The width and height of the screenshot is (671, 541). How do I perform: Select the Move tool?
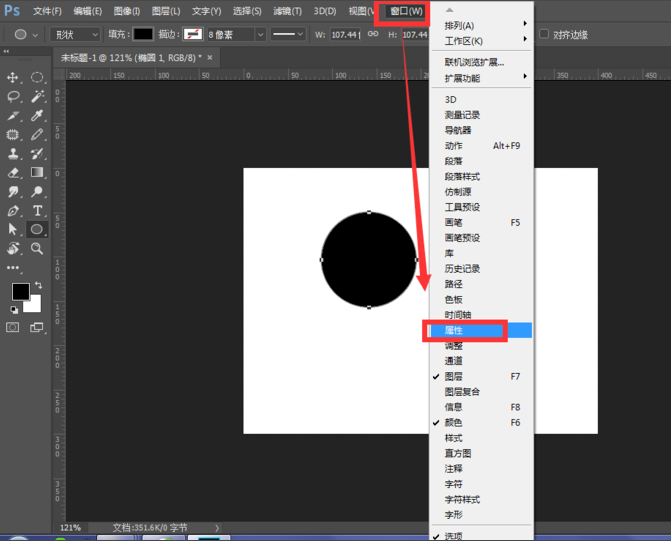pyautogui.click(x=13, y=77)
